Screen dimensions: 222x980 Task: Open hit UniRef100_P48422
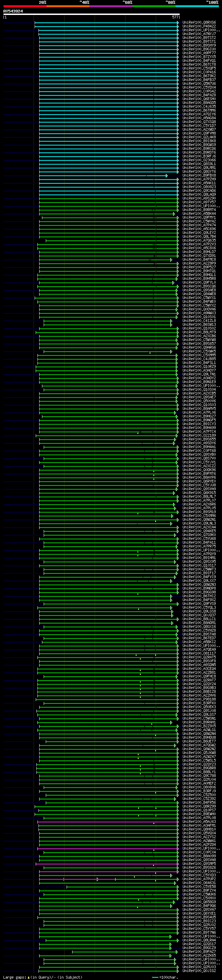[199, 26]
